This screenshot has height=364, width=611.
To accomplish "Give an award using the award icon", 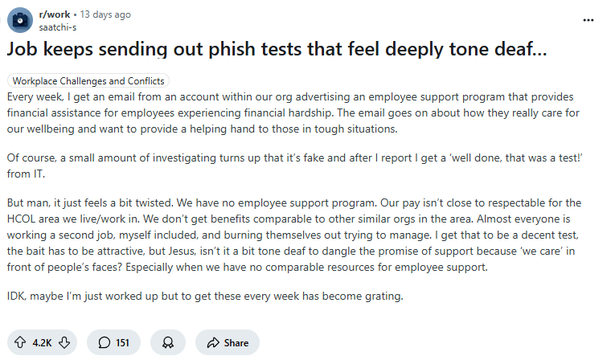I will point(167,342).
